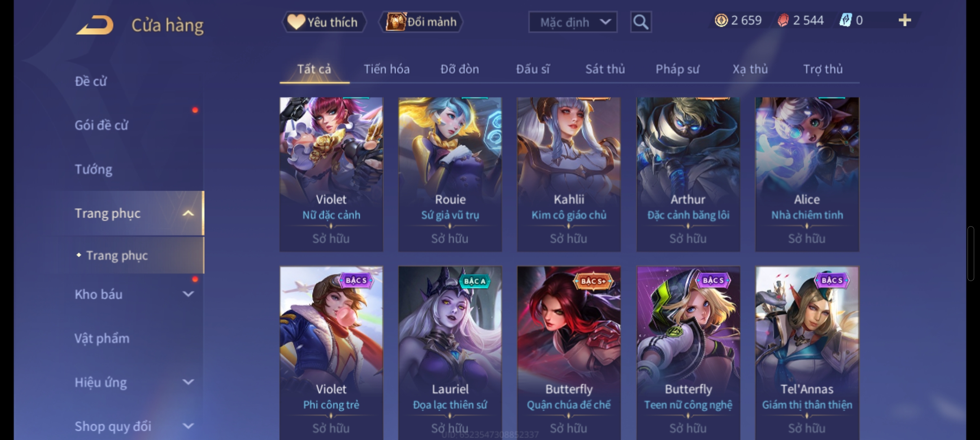This screenshot has width=980, height=440.
Task: Open the Gói đề cử menu
Action: (101, 125)
